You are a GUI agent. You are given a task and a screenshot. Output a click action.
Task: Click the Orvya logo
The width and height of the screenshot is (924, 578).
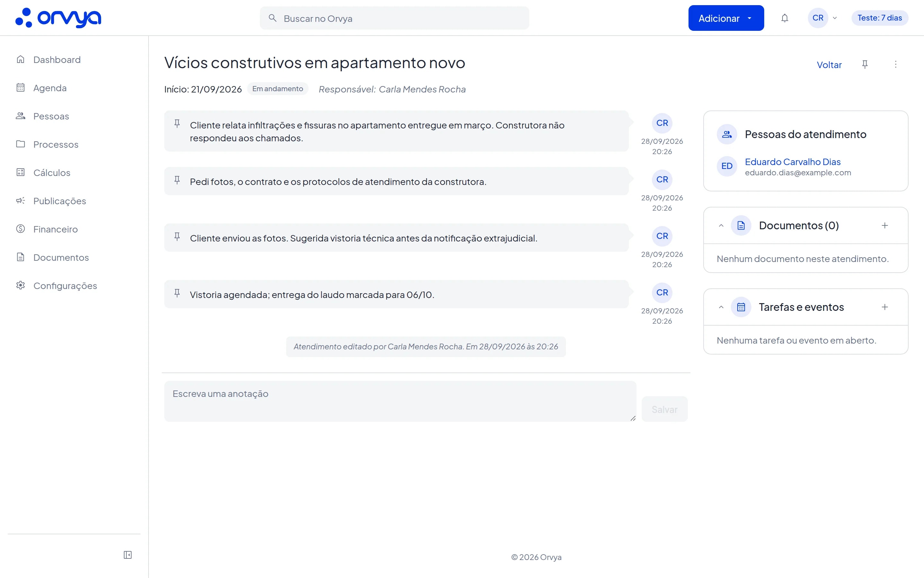click(58, 18)
